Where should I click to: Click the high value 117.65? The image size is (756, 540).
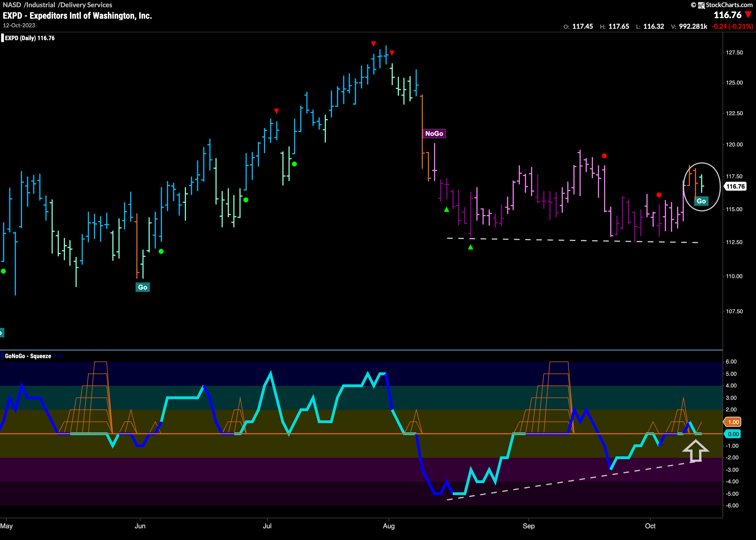tap(619, 26)
